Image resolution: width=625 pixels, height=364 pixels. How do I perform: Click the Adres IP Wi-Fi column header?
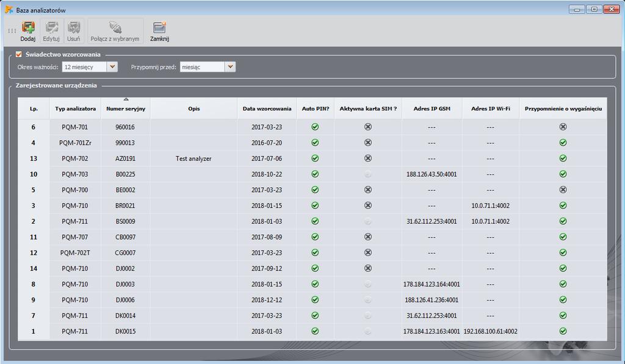[490, 109]
